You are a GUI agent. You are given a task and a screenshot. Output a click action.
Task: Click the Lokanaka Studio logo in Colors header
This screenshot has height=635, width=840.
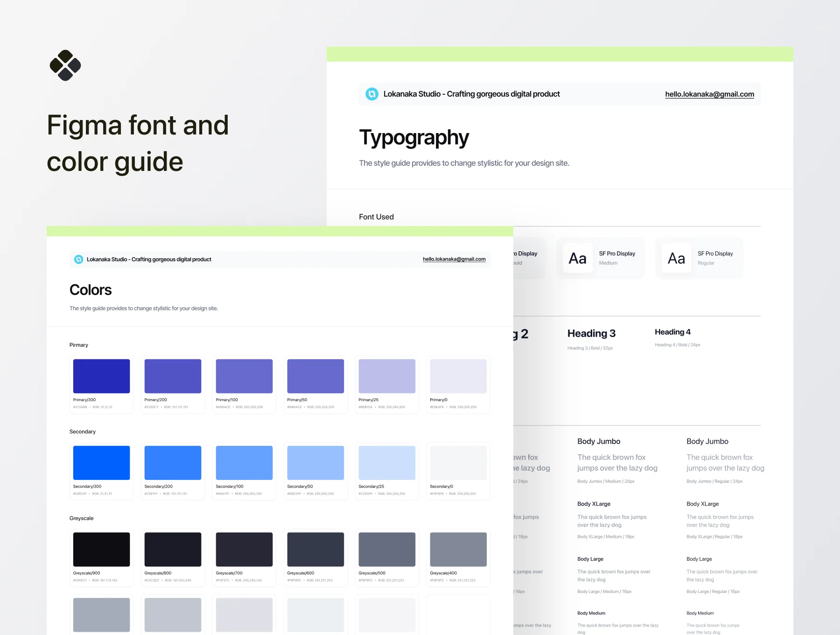(x=79, y=259)
